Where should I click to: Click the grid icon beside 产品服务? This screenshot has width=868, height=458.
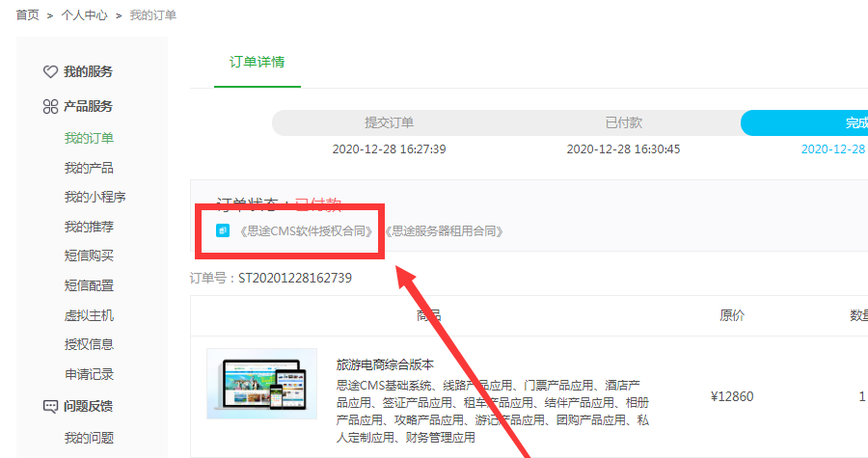click(x=51, y=107)
